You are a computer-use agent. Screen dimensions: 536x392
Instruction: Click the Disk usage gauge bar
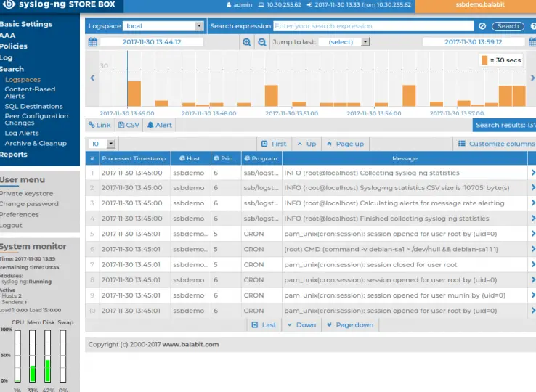[47, 356]
